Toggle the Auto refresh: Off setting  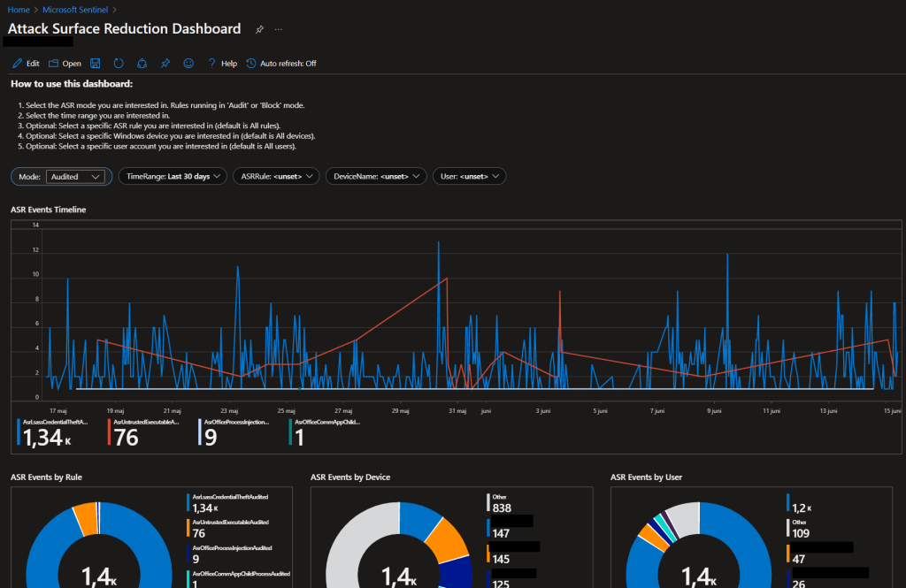pos(281,64)
